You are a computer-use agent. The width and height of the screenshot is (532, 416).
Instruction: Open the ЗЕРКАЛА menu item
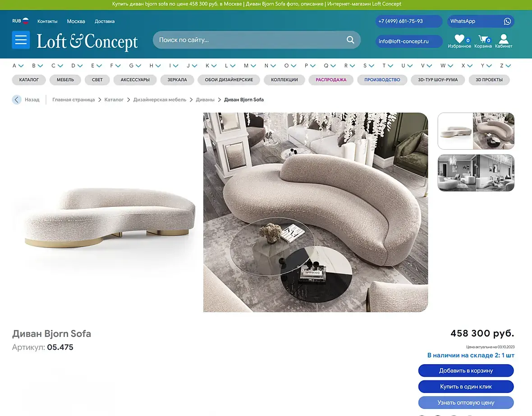(177, 80)
